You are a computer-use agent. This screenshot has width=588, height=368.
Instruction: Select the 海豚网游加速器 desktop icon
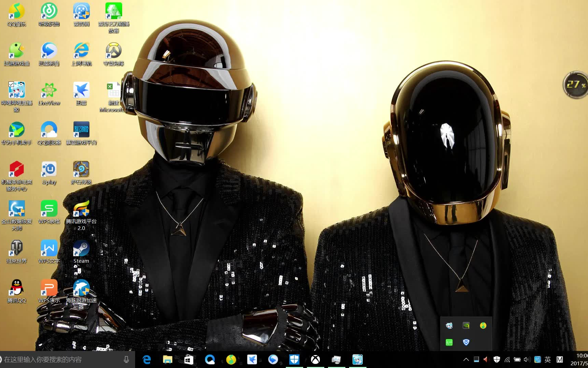[81, 295]
